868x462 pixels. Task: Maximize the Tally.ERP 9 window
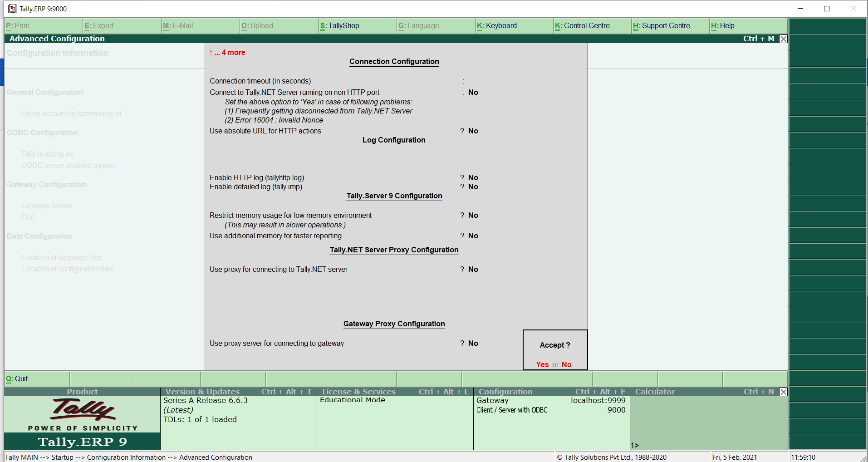(x=827, y=9)
